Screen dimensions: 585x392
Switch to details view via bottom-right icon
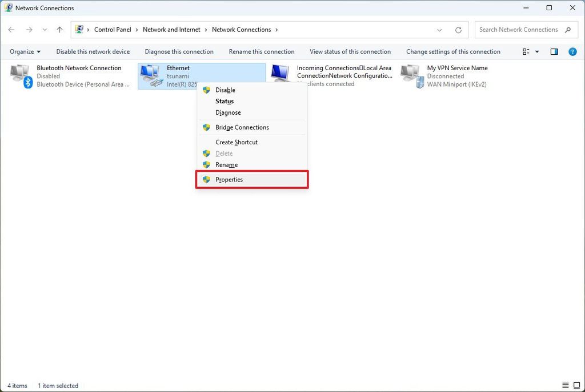click(576, 386)
